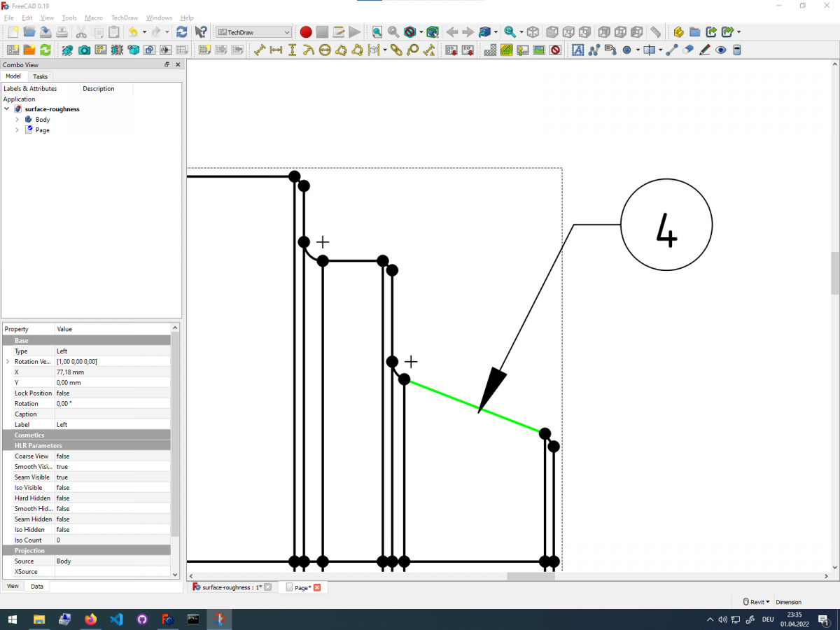Select the TechDraw length dimension tool

[x=260, y=50]
